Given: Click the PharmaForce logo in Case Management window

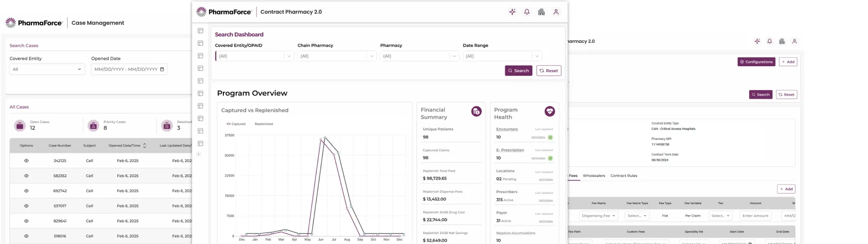Looking at the screenshot, I should (34, 23).
